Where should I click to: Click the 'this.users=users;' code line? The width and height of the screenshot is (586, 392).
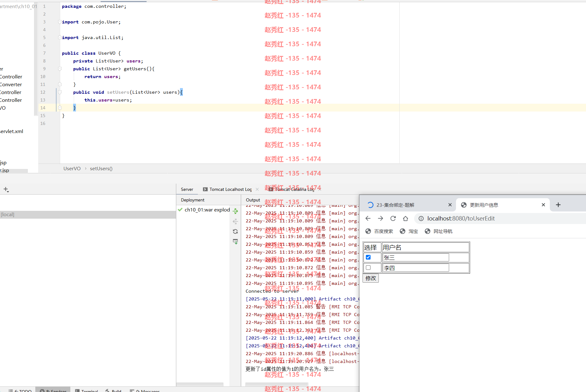tap(108, 100)
